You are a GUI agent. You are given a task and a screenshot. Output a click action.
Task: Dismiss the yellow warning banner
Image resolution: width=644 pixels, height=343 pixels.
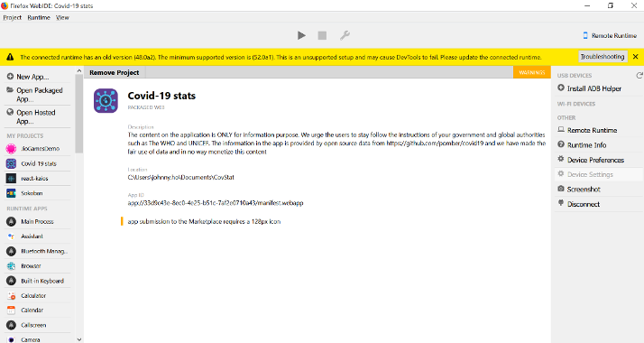(635, 57)
